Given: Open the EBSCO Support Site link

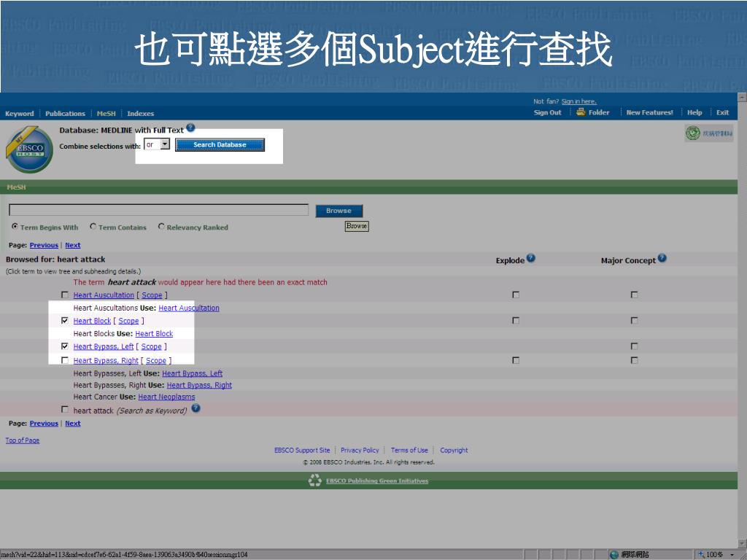Looking at the screenshot, I should click(302, 450).
